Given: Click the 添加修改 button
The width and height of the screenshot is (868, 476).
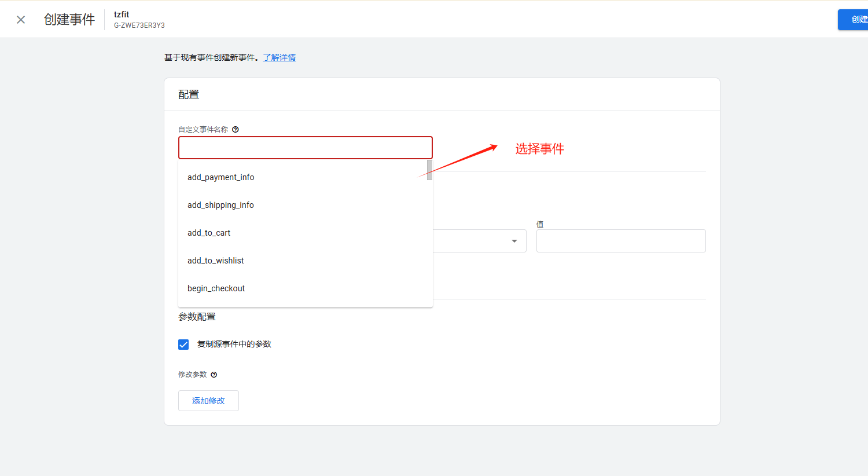Looking at the screenshot, I should pos(208,401).
